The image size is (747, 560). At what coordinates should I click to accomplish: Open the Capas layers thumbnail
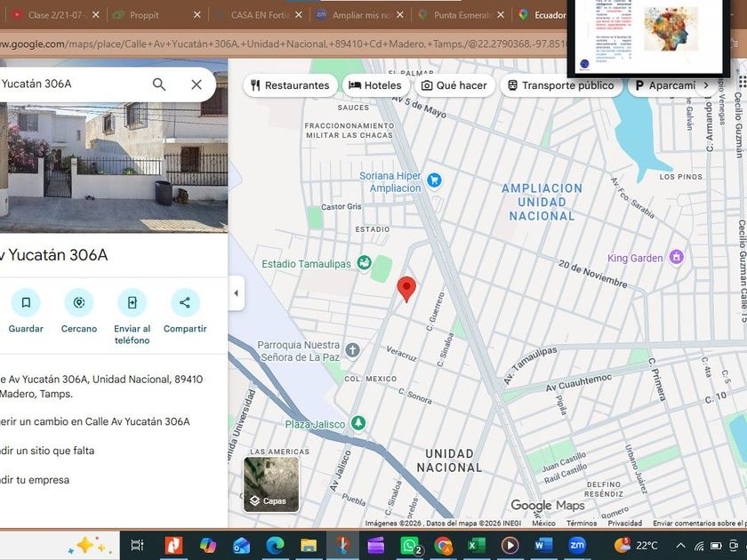click(271, 484)
